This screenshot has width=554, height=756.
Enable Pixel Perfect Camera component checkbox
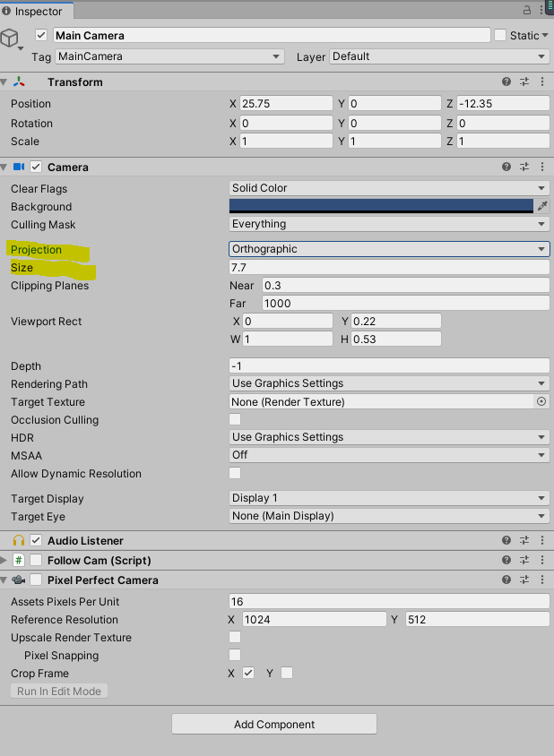pos(36,580)
